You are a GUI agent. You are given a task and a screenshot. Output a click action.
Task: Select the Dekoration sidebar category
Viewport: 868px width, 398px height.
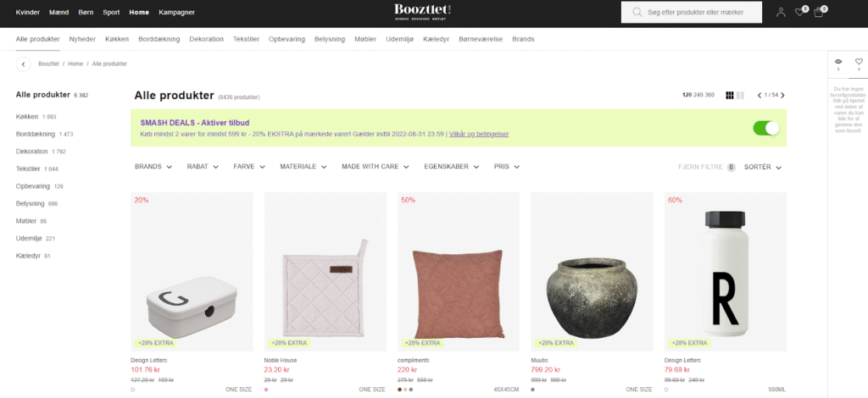(31, 152)
